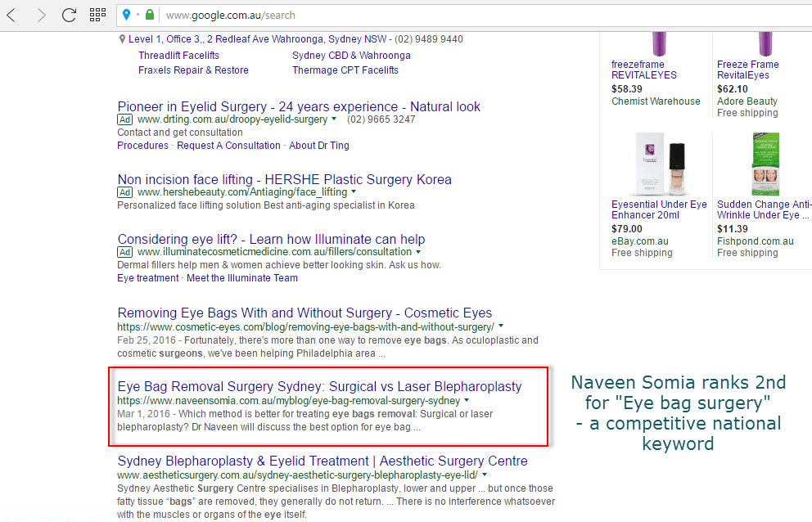Click the https://www.cosmetic-eyes.com/blog URL text
812x522 pixels.
click(305, 326)
